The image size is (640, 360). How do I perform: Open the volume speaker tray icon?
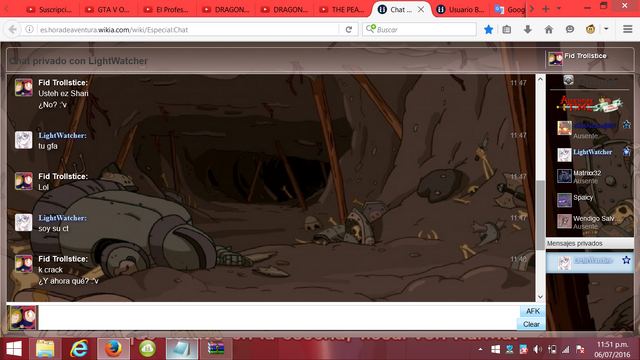[538, 349]
